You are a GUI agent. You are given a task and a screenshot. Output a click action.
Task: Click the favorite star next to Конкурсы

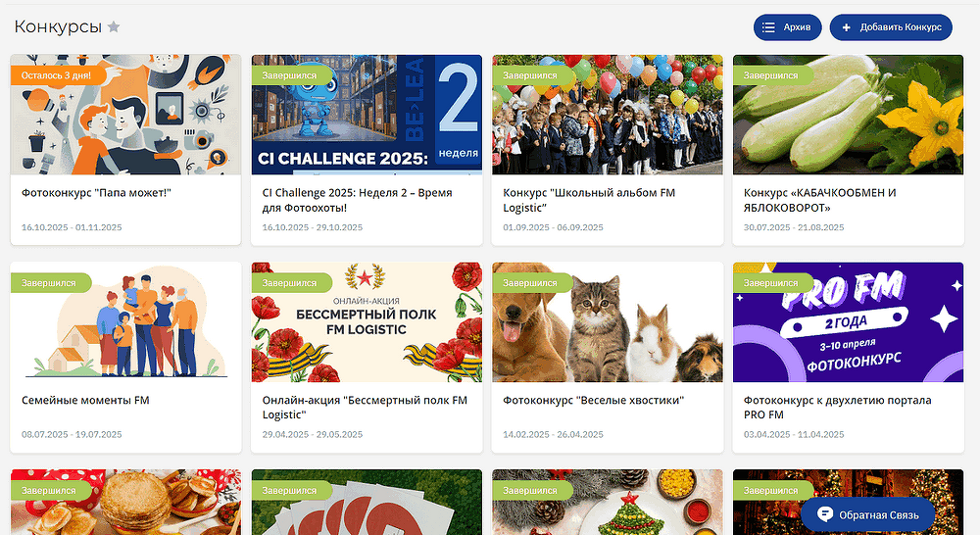(114, 27)
